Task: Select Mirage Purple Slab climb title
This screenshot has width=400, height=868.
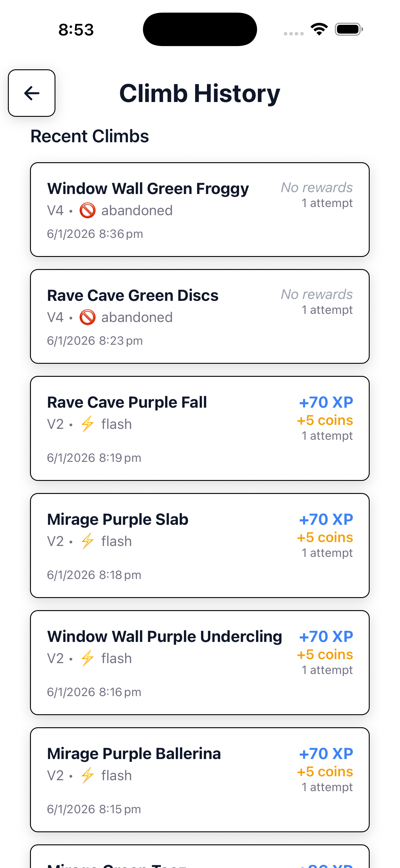Action: coord(117,519)
